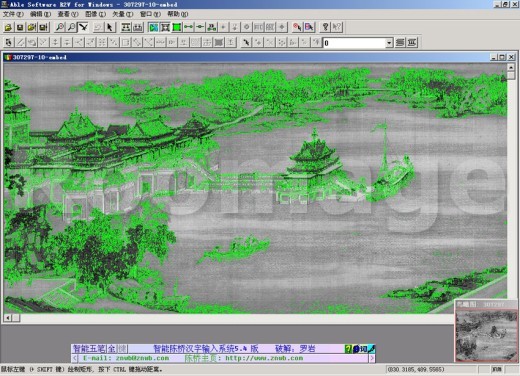Click the lightbulb help icon
520x376 pixels.
click(325, 27)
